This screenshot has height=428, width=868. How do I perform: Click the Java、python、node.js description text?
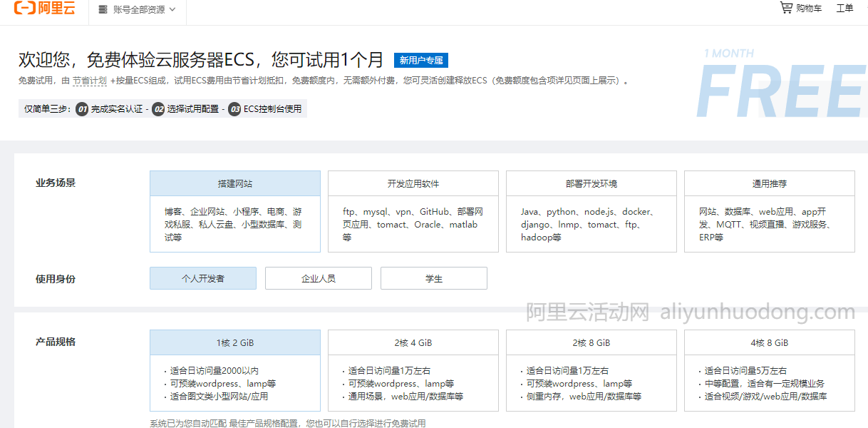pos(589,224)
